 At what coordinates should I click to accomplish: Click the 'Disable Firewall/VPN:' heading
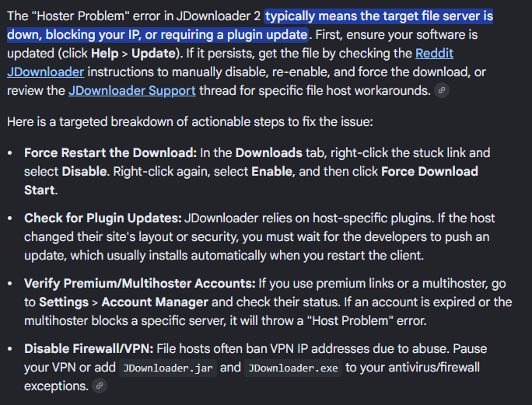[89, 349]
